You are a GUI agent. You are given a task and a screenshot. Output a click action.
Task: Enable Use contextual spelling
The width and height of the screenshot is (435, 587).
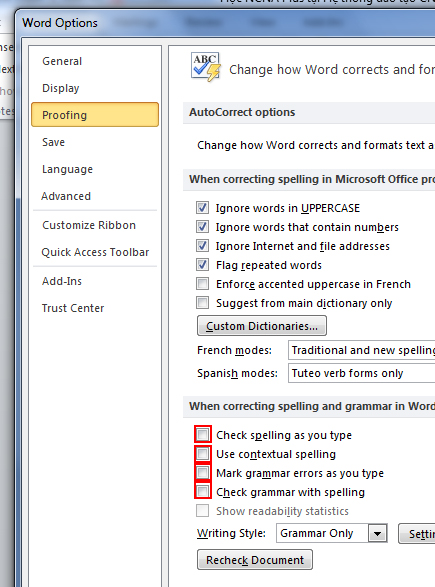pyautogui.click(x=203, y=454)
